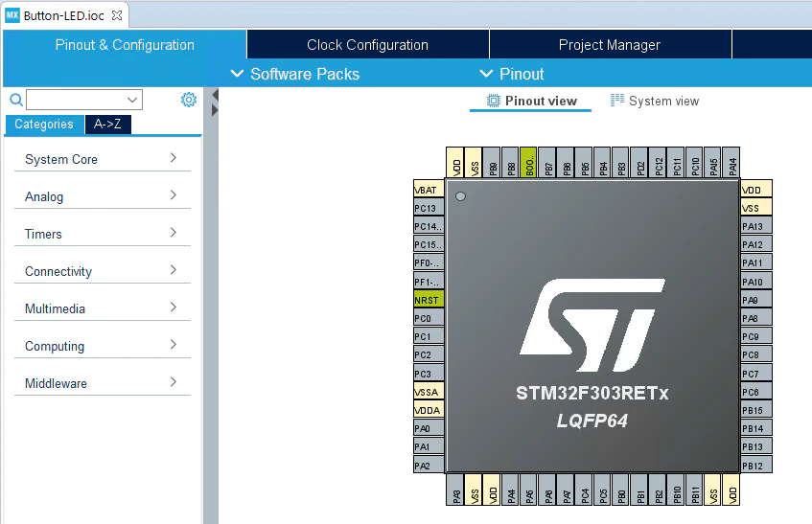Show the Categories list tab

(x=44, y=125)
